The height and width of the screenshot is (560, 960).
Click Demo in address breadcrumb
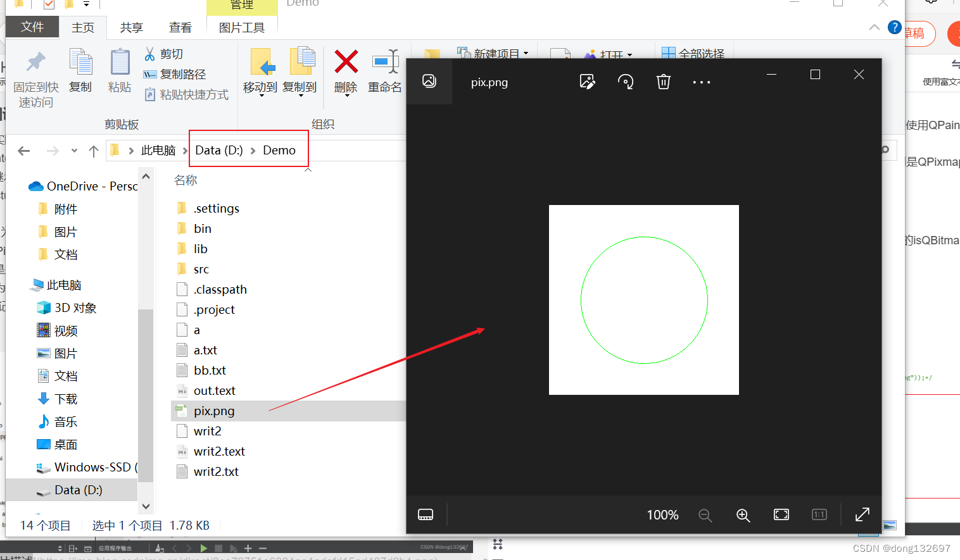279,150
